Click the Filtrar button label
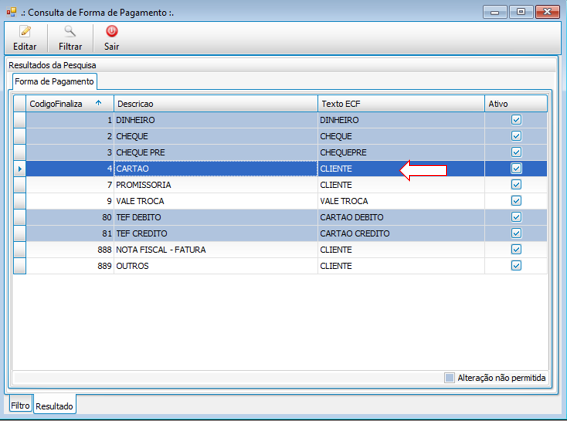The image size is (567, 421). 70,47
